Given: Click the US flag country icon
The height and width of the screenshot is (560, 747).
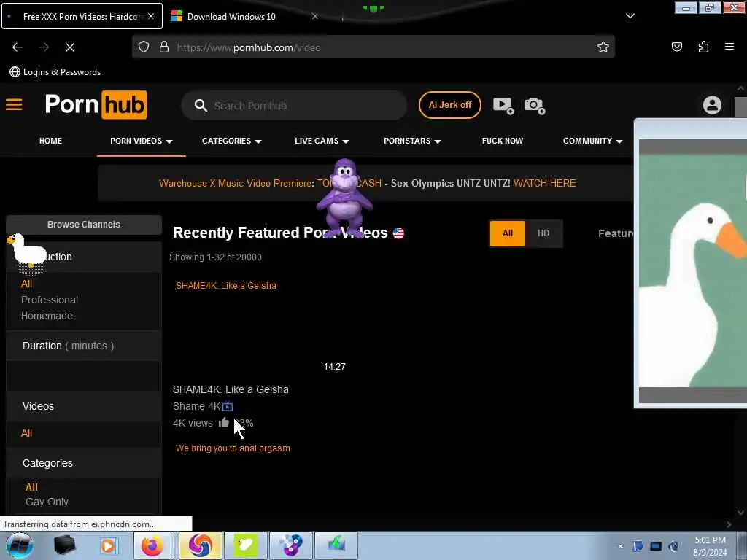Looking at the screenshot, I should click(398, 233).
